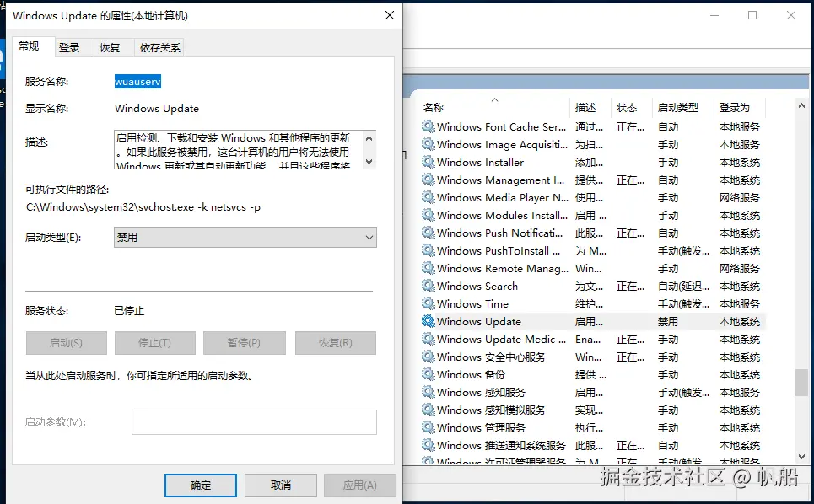This screenshot has height=504, width=814.
Task: Click the gear icon beside Windows Push Notifications
Action: pos(428,233)
